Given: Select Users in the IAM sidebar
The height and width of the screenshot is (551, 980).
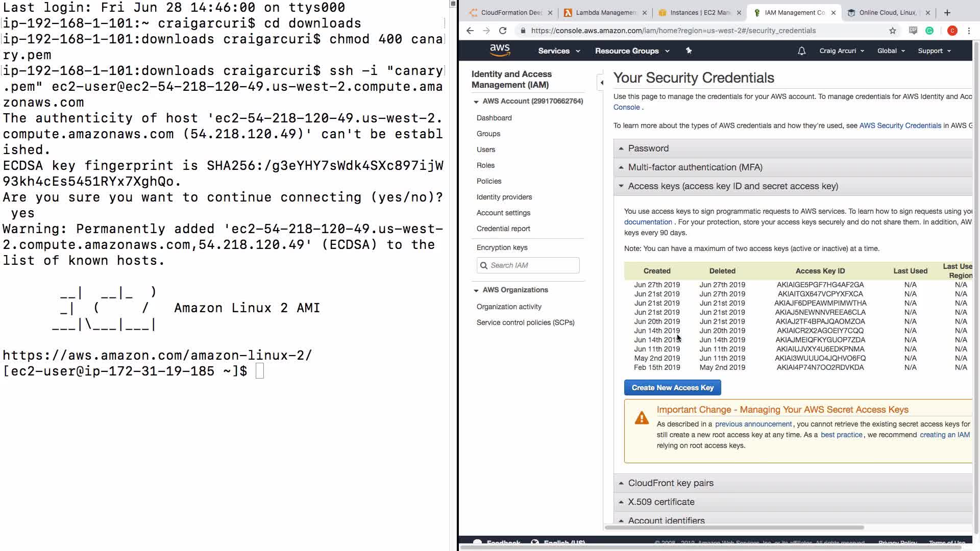Looking at the screenshot, I should [x=485, y=149].
